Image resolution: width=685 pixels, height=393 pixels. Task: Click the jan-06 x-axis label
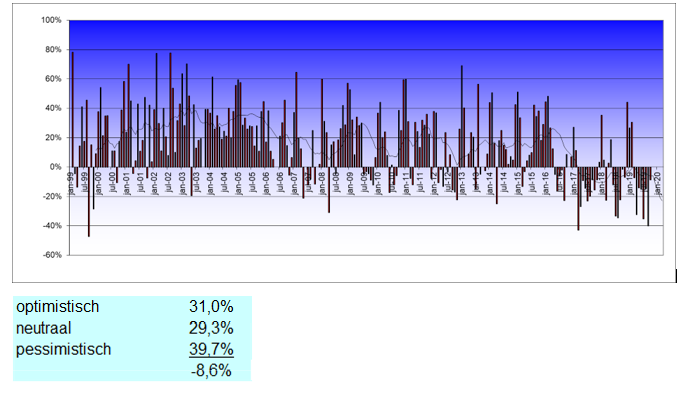266,183
